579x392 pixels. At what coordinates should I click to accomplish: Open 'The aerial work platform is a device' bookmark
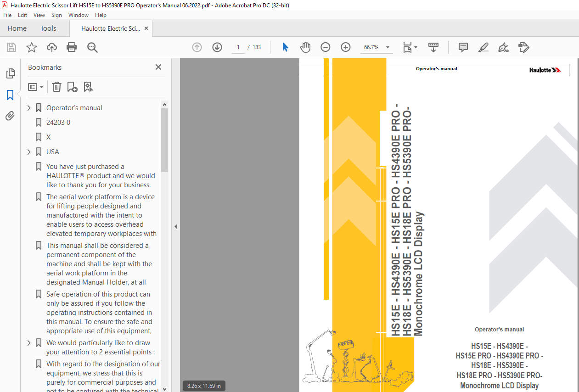pyautogui.click(x=101, y=215)
